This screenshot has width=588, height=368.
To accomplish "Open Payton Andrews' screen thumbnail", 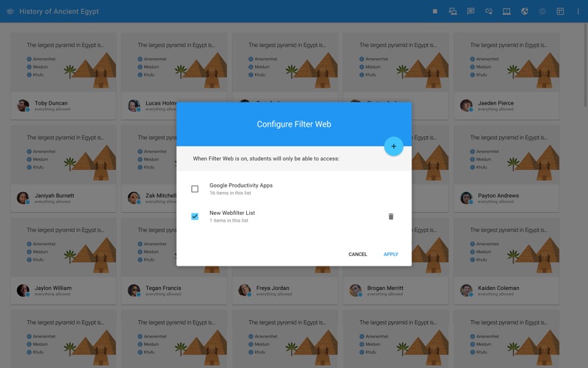I will pyautogui.click(x=506, y=155).
